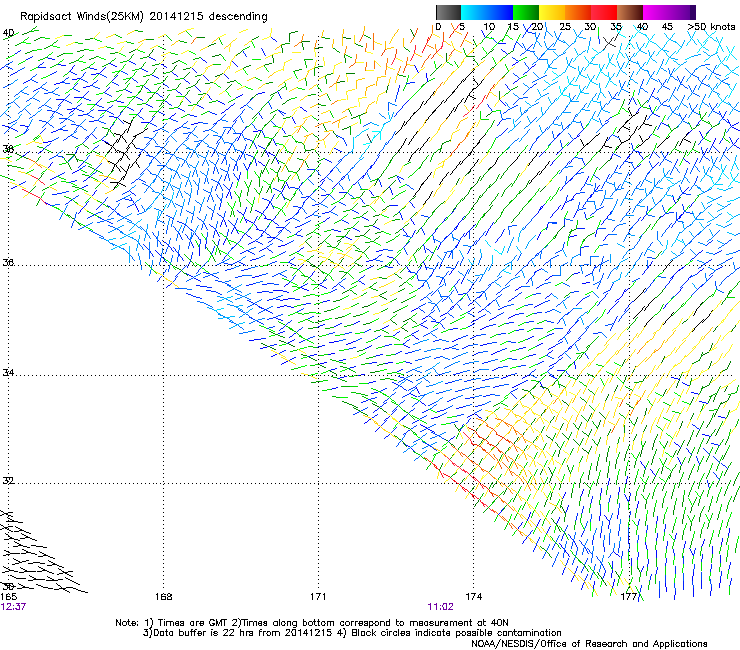Click the legend tick label '45'
The width and height of the screenshot is (740, 650).
(x=667, y=26)
